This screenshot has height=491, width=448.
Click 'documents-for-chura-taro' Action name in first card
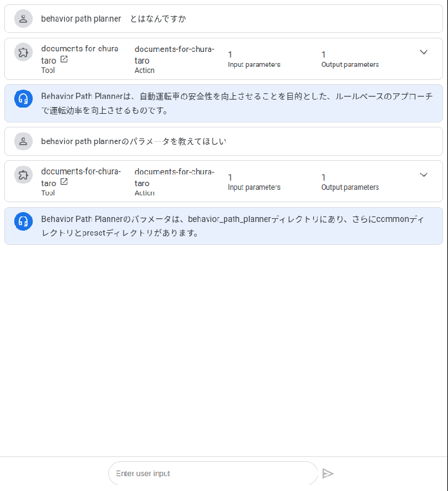(x=174, y=55)
